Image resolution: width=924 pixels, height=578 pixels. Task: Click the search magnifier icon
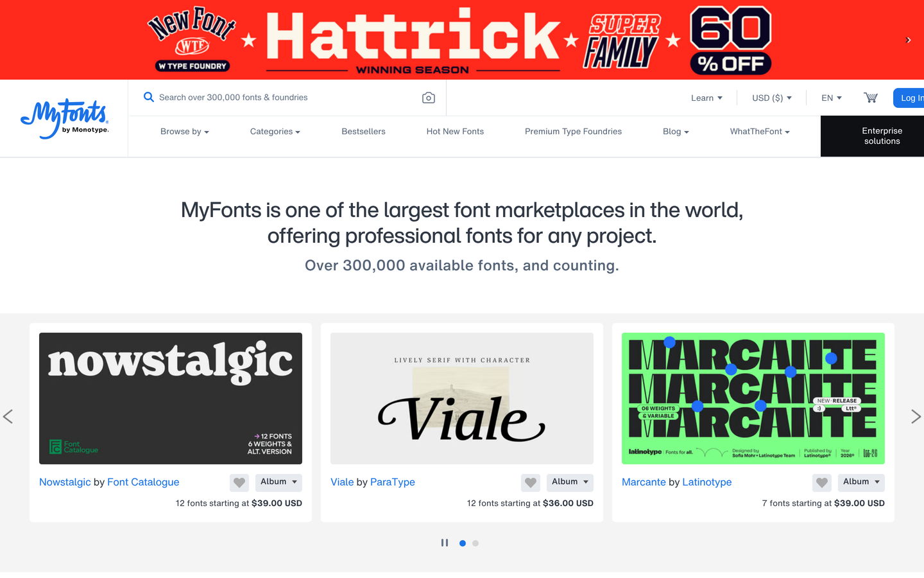pos(148,97)
